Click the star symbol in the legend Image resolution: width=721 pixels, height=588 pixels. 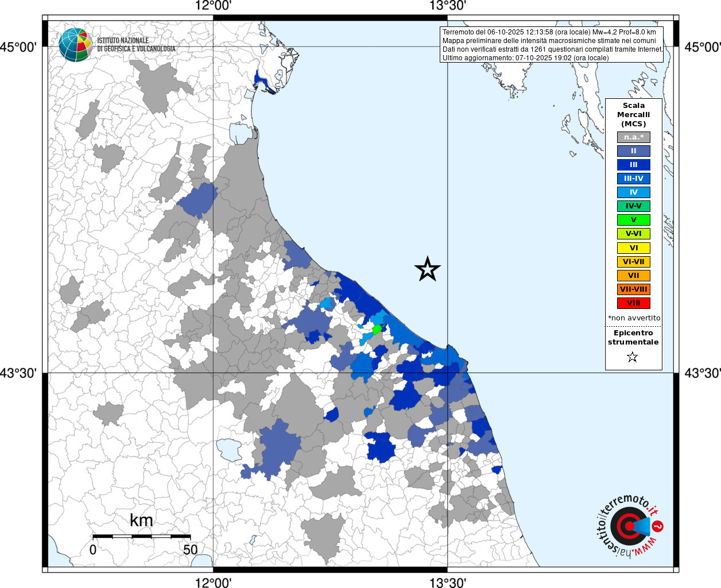click(x=632, y=357)
